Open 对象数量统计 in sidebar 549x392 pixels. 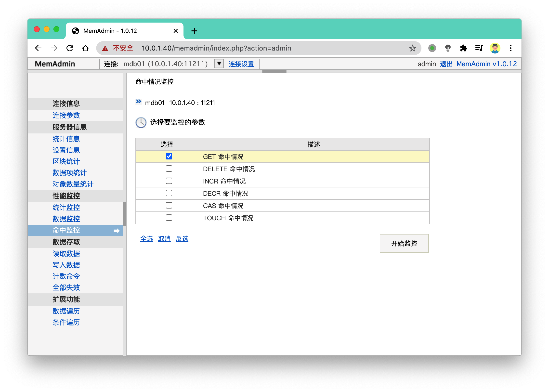click(x=73, y=184)
